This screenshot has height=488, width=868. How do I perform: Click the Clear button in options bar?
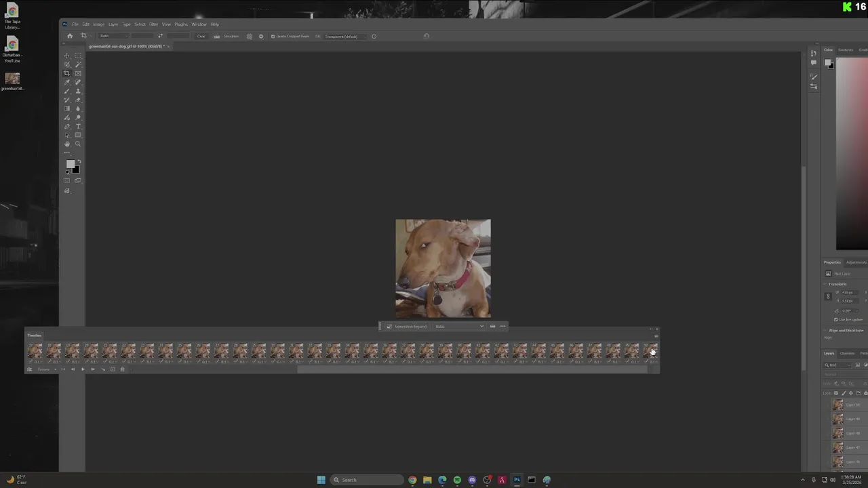tap(201, 37)
